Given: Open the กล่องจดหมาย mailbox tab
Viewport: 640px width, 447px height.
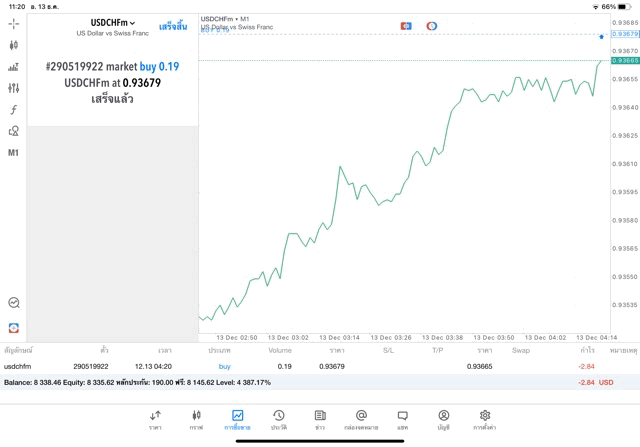Looking at the screenshot, I should pyautogui.click(x=361, y=420).
